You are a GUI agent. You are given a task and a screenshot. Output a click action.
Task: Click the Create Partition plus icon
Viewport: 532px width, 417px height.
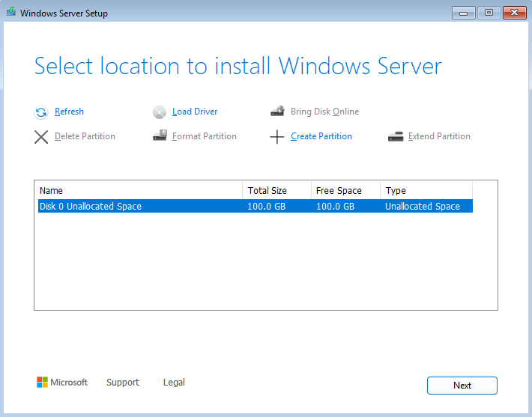coord(276,137)
